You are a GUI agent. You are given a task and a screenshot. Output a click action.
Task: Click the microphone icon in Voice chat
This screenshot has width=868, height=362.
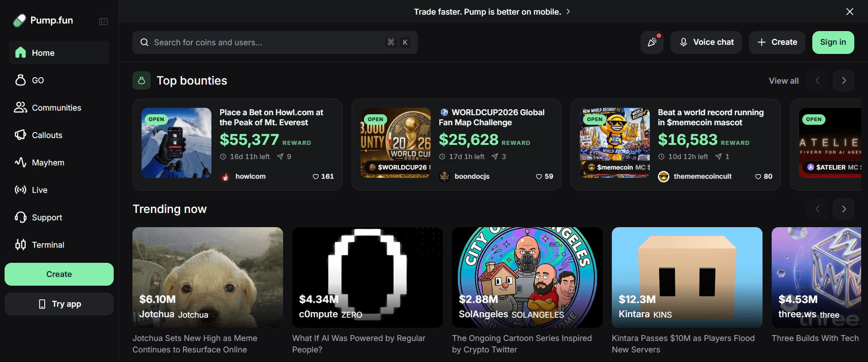(684, 43)
